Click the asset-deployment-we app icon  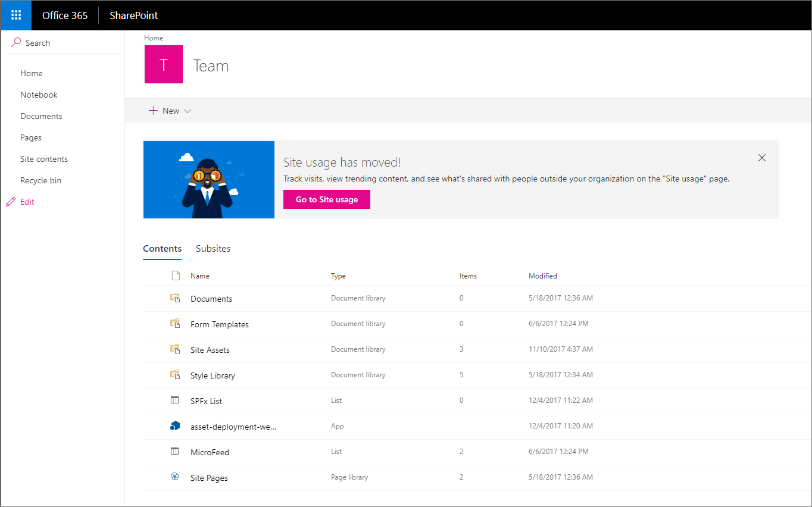[x=175, y=425]
